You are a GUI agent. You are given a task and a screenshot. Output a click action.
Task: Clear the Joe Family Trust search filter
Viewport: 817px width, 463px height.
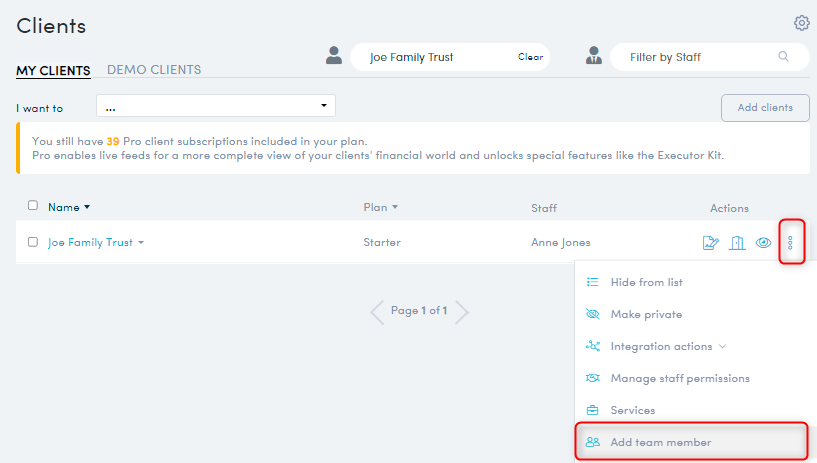tap(530, 57)
